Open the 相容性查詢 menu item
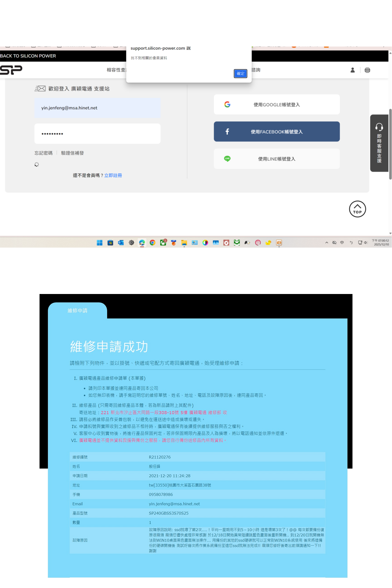 click(x=116, y=70)
